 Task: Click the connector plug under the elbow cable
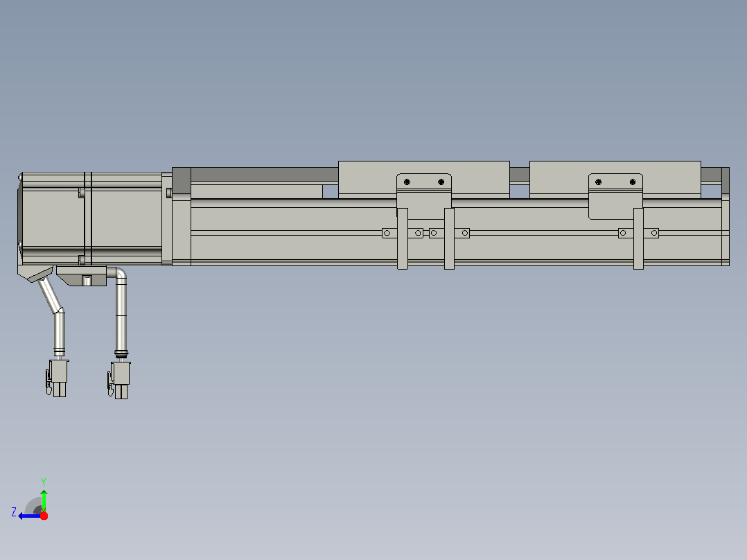coord(119,380)
